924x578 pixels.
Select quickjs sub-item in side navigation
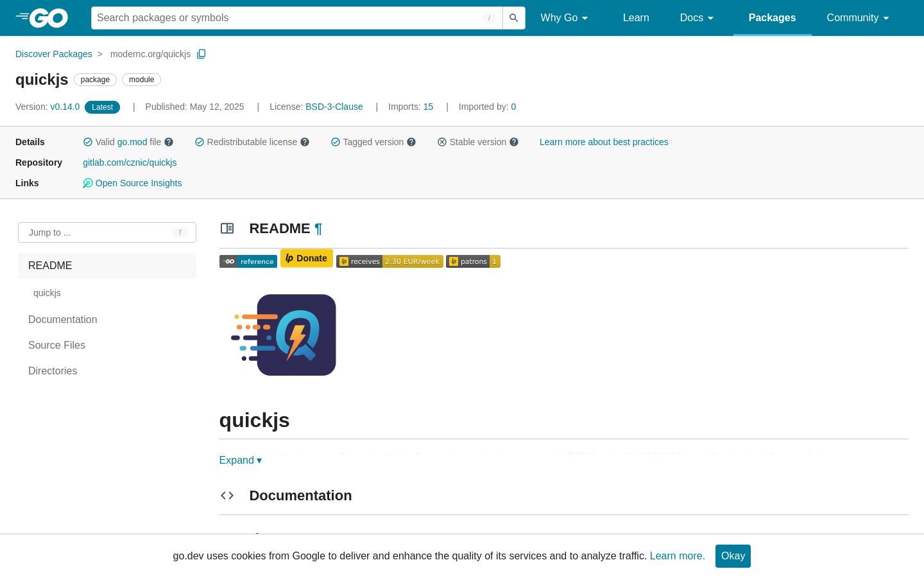(47, 293)
